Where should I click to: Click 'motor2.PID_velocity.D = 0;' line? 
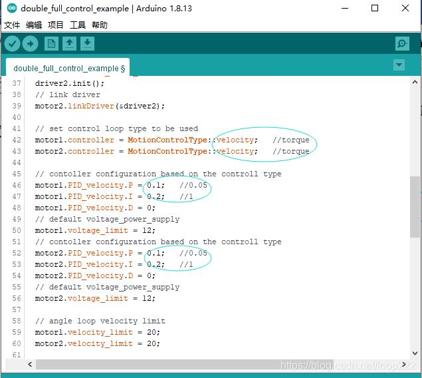pyautogui.click(x=95, y=276)
